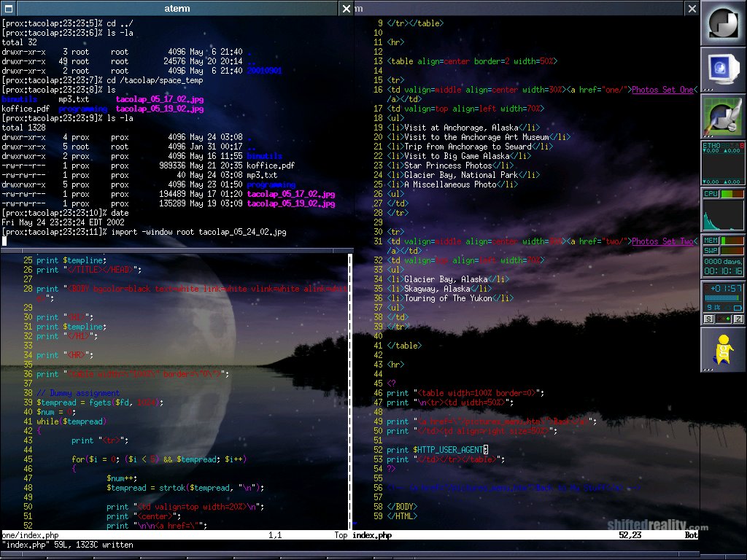Click the 'import -window root' command text
The width and height of the screenshot is (747, 560).
click(x=152, y=232)
